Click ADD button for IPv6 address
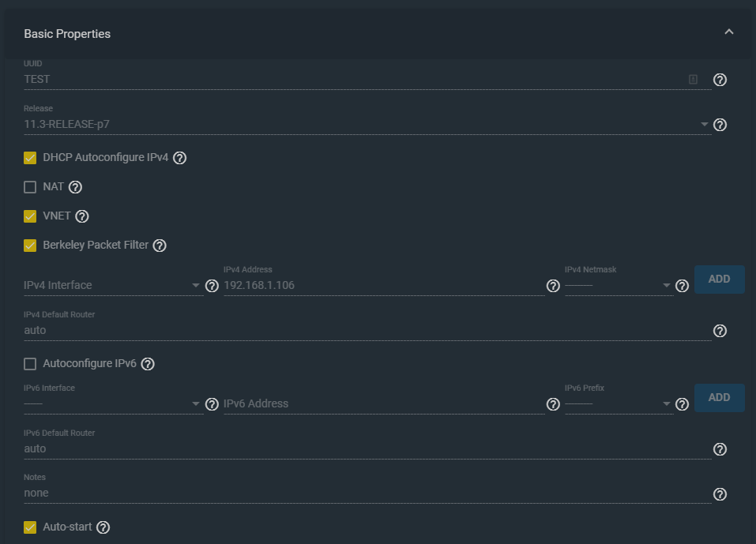 tap(720, 397)
